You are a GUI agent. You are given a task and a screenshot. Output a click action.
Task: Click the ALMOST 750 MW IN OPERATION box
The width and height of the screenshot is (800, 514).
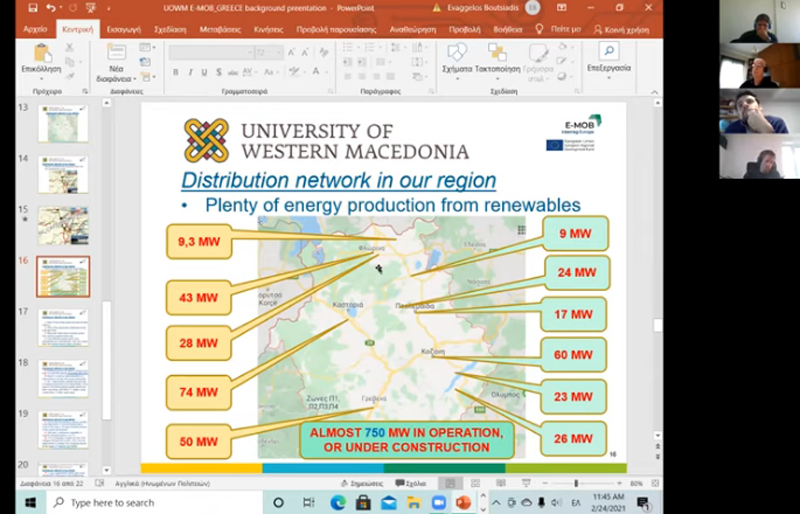(x=407, y=440)
